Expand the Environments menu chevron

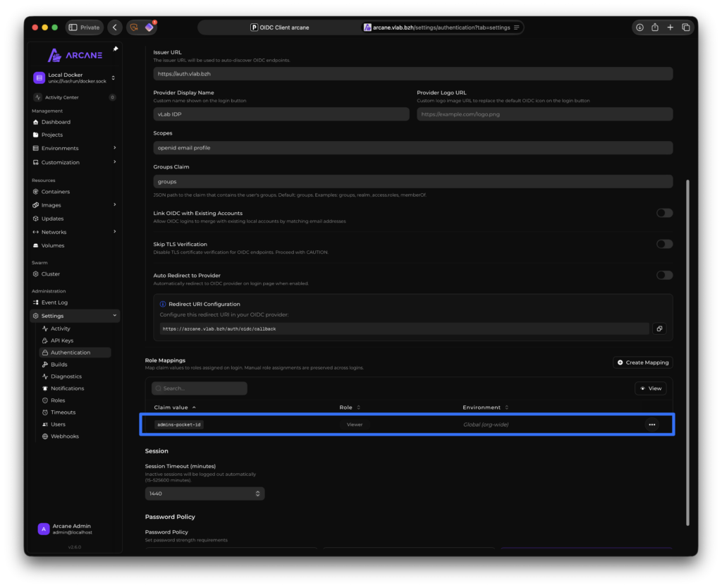(115, 148)
